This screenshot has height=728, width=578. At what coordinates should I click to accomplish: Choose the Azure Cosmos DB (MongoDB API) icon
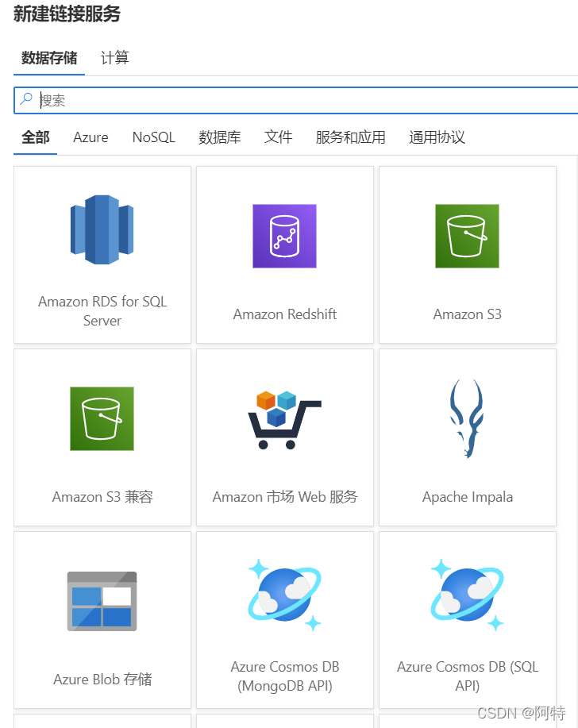[x=284, y=595]
